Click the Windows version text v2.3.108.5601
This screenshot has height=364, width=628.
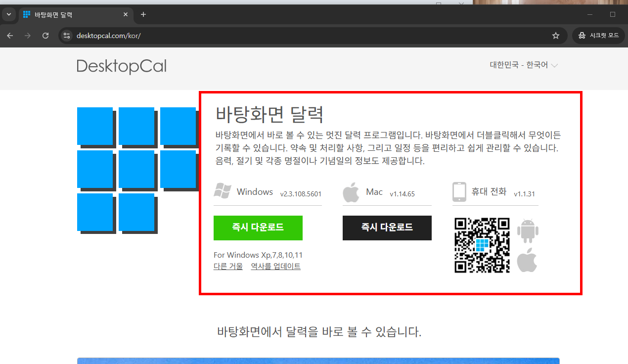[301, 194]
